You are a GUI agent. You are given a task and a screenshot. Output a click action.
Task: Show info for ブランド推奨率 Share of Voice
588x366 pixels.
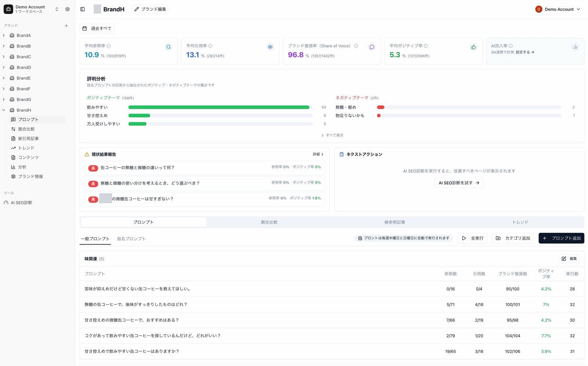pyautogui.click(x=356, y=46)
